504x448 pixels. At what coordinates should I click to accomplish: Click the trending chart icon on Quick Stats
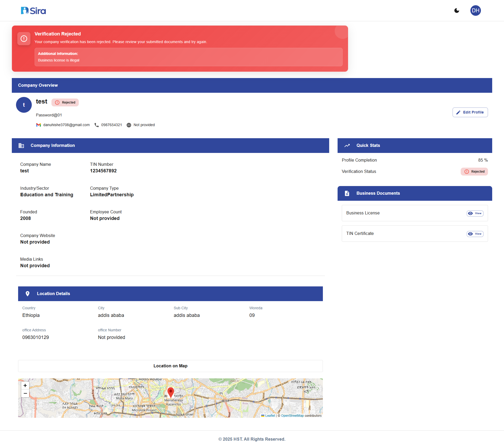[347, 145]
